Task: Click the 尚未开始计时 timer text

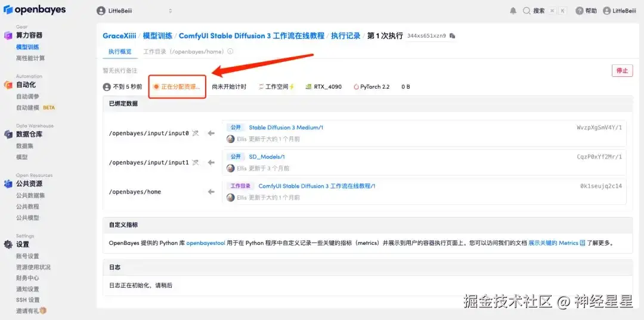Action: [x=229, y=87]
